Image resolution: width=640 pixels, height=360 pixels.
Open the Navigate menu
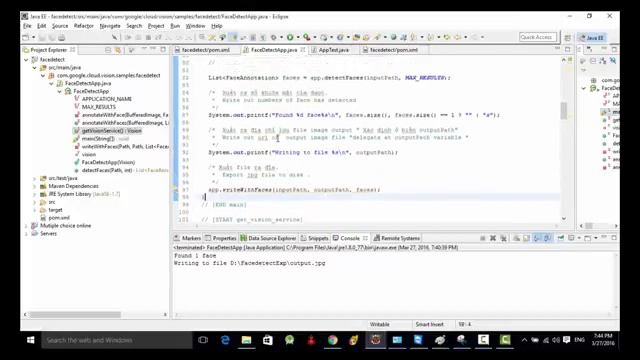[x=110, y=26]
